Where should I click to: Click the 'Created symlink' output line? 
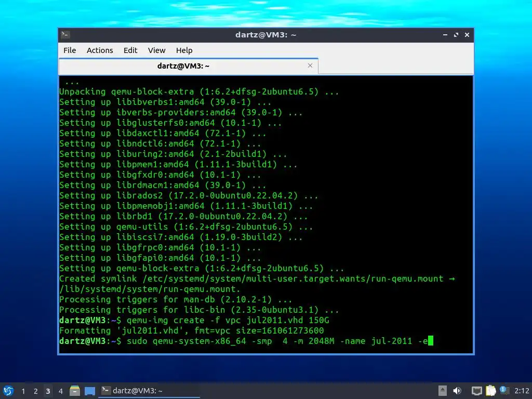[257, 279]
